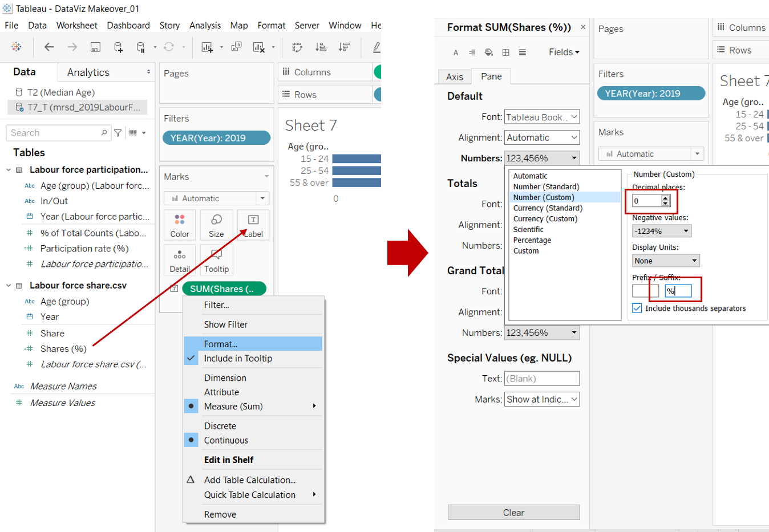Open the Size marks card

click(x=216, y=225)
